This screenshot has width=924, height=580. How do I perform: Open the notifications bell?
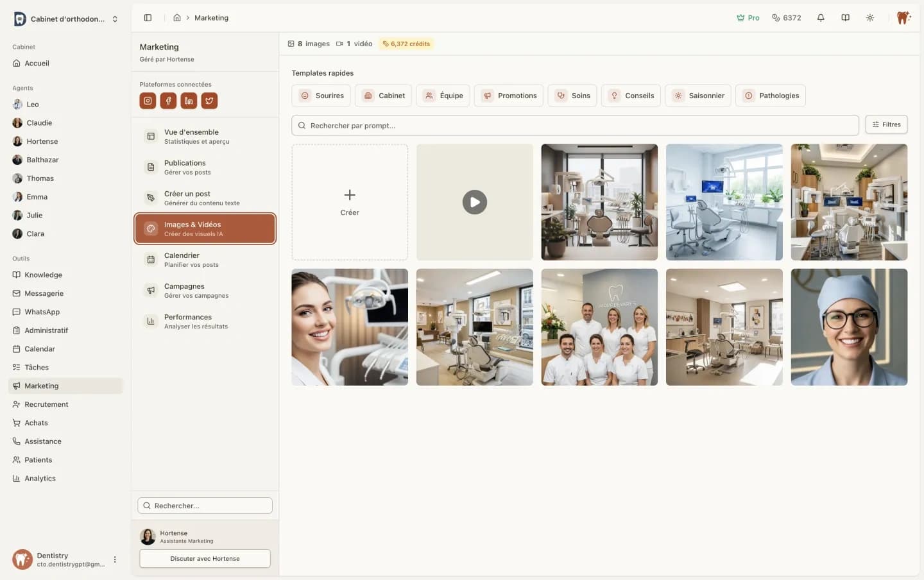tap(821, 18)
